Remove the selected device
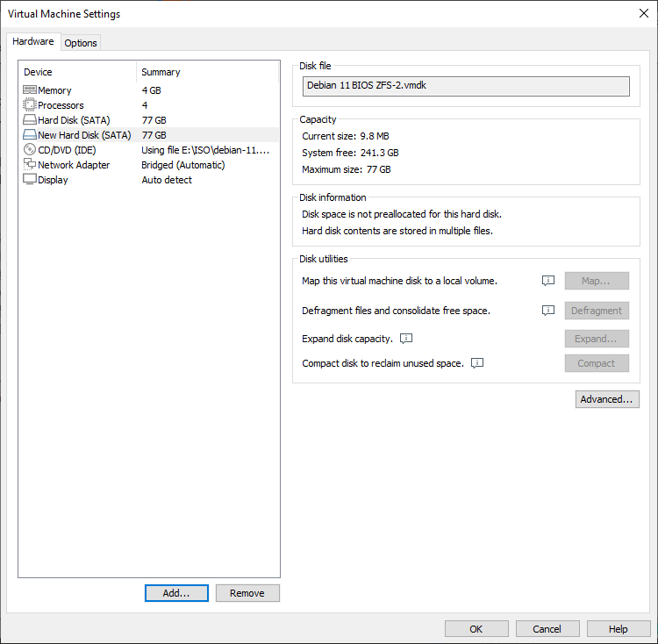658x644 pixels. pyautogui.click(x=247, y=593)
